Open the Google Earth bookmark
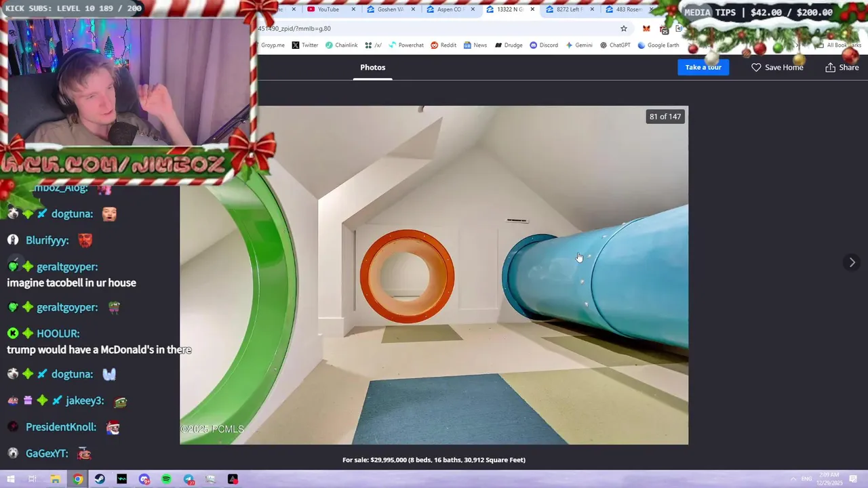The image size is (868, 488). (658, 45)
